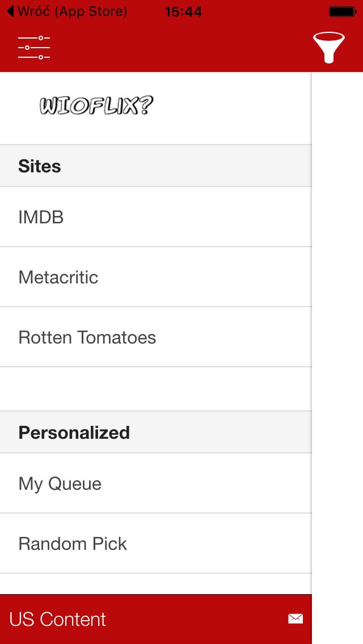Tap the red header bar between icons
This screenshot has height=644, width=363.
click(181, 48)
